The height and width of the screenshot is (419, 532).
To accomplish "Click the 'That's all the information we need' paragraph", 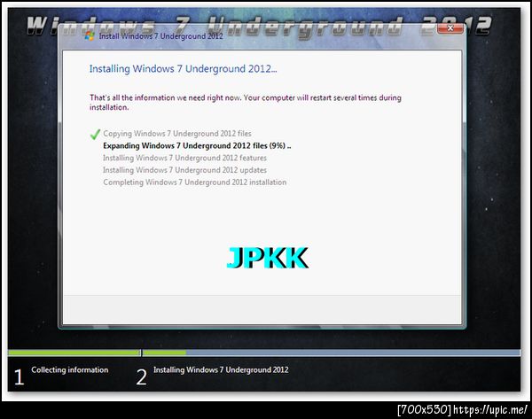I will coord(246,103).
